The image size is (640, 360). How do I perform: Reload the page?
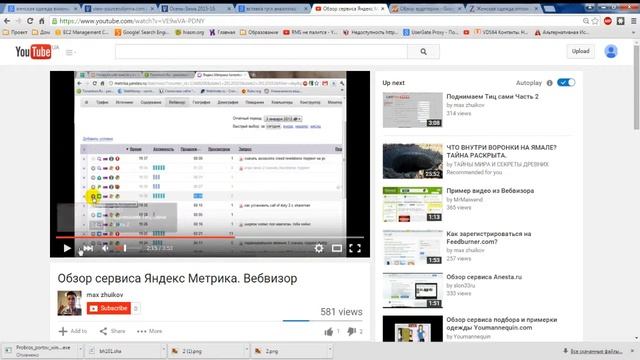point(30,21)
